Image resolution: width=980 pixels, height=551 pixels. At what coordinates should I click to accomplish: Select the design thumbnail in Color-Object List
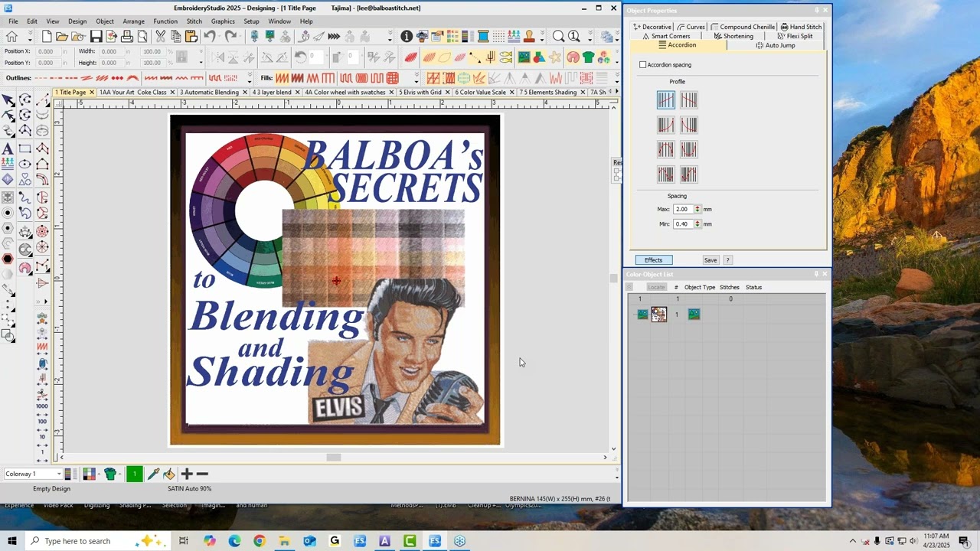pos(658,314)
